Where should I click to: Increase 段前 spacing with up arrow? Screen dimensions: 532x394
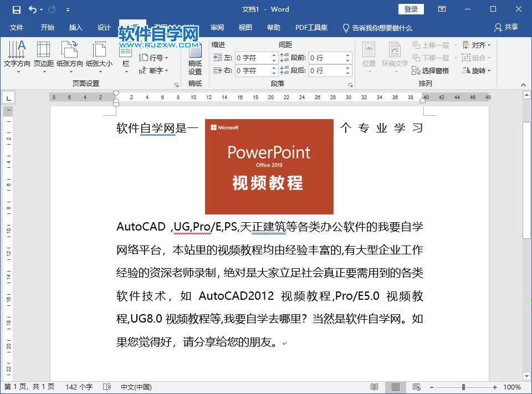coord(348,55)
